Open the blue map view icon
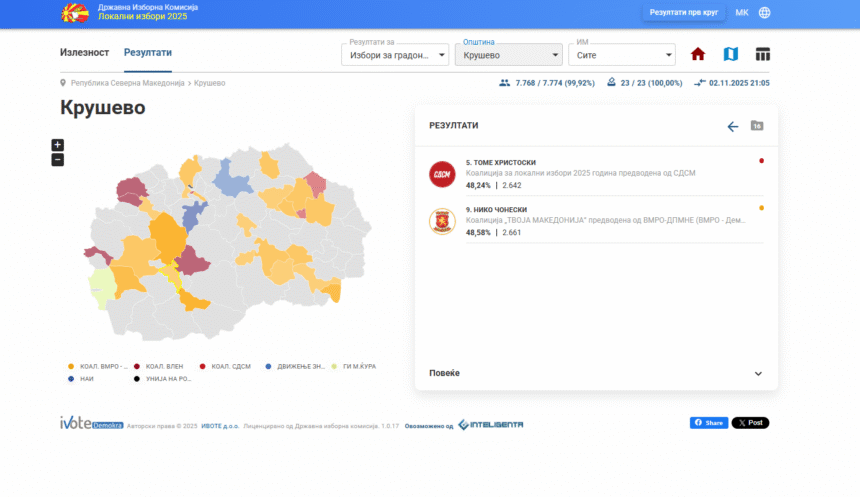 [731, 54]
